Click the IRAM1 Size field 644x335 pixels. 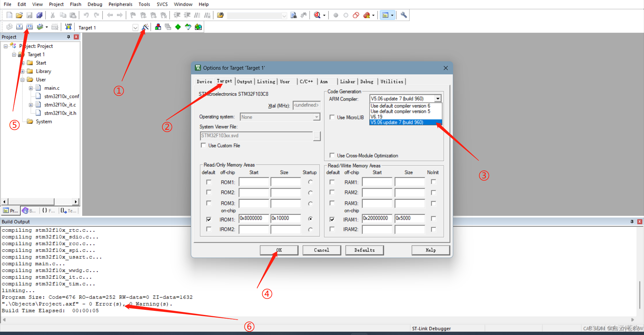[410, 218]
